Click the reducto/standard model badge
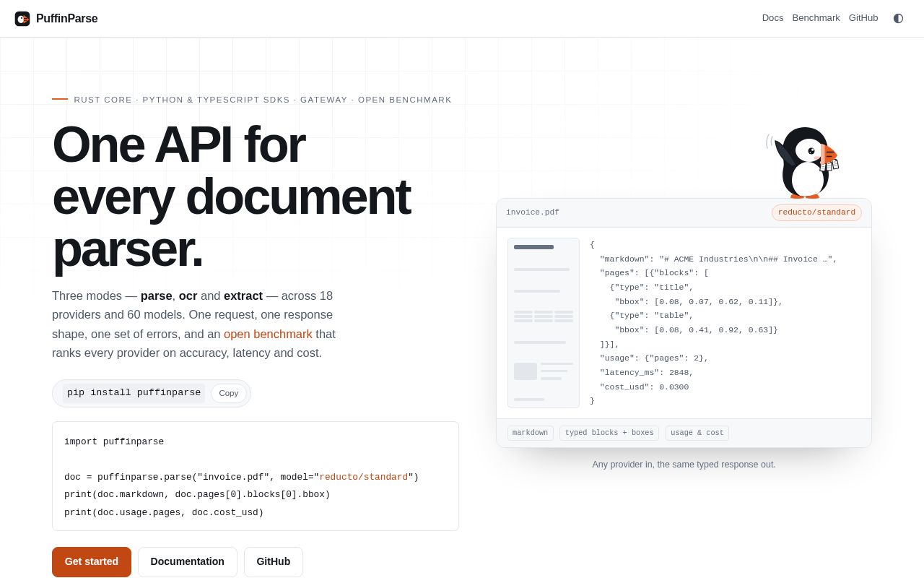The height and width of the screenshot is (578, 924). 816,212
